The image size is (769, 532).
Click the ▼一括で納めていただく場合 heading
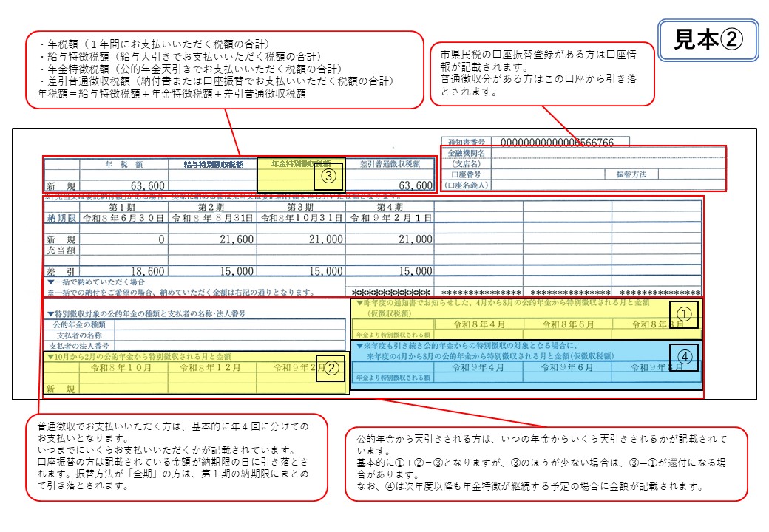point(95,282)
